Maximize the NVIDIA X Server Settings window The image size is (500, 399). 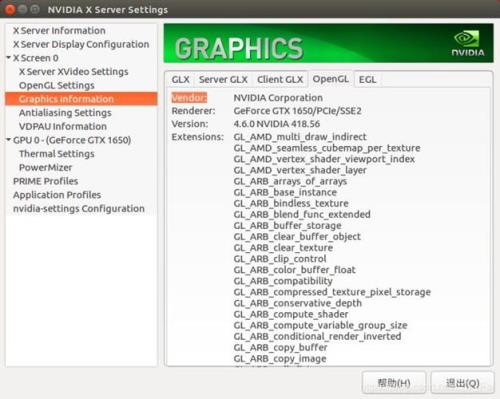35,9
